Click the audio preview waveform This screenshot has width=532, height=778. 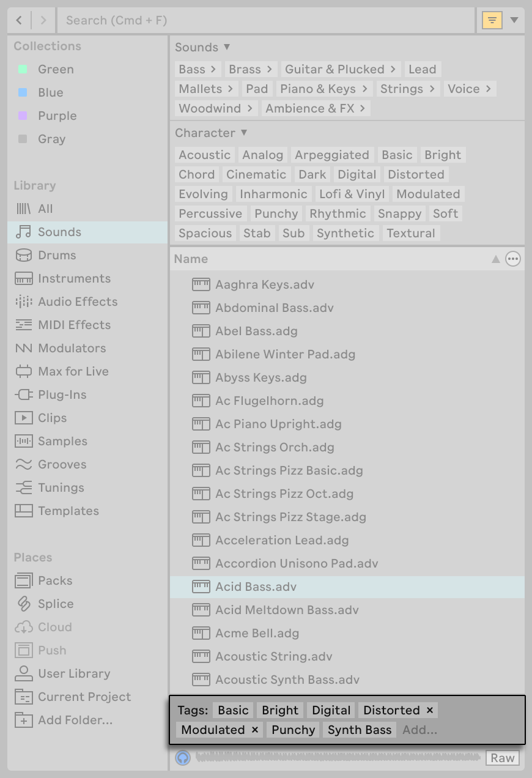point(338,758)
